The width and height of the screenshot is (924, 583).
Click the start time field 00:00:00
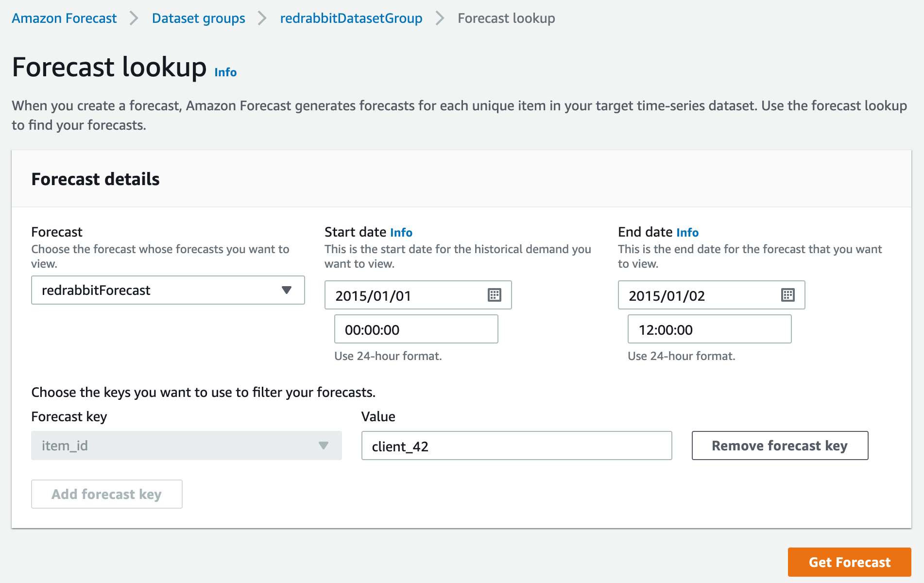click(416, 329)
